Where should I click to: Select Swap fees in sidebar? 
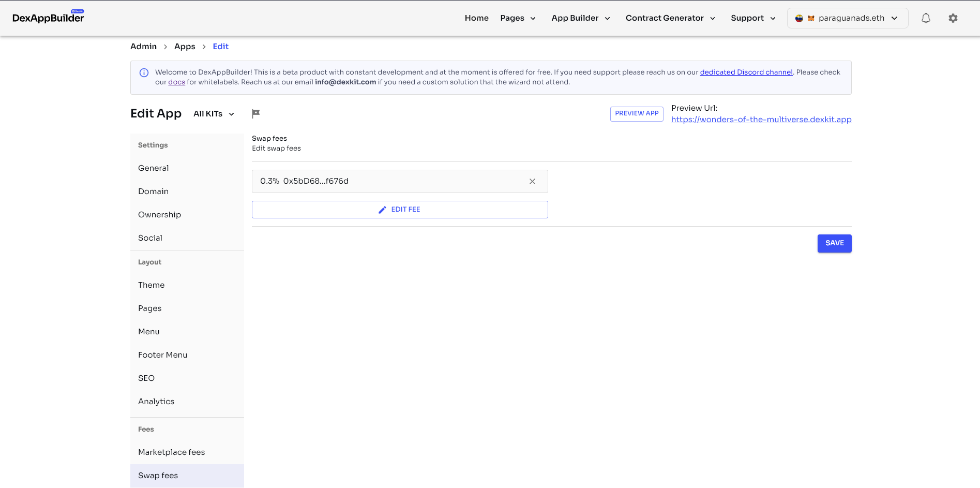[187, 476]
